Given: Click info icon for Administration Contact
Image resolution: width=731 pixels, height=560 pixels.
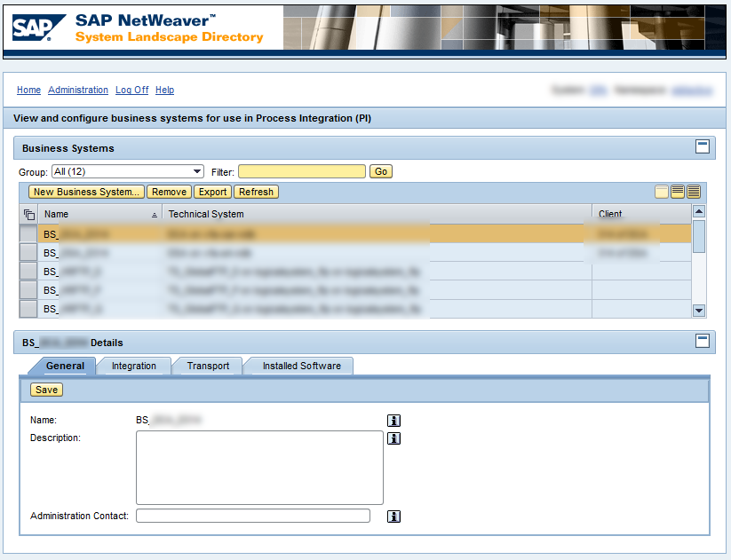Looking at the screenshot, I should coord(394,517).
